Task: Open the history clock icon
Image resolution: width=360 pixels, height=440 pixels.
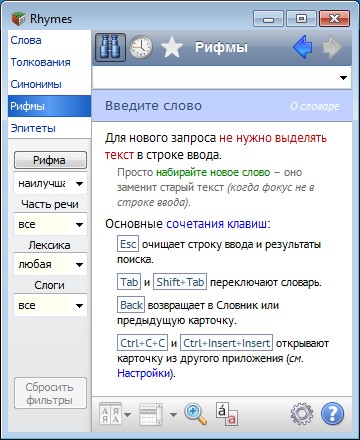Action: (x=141, y=47)
